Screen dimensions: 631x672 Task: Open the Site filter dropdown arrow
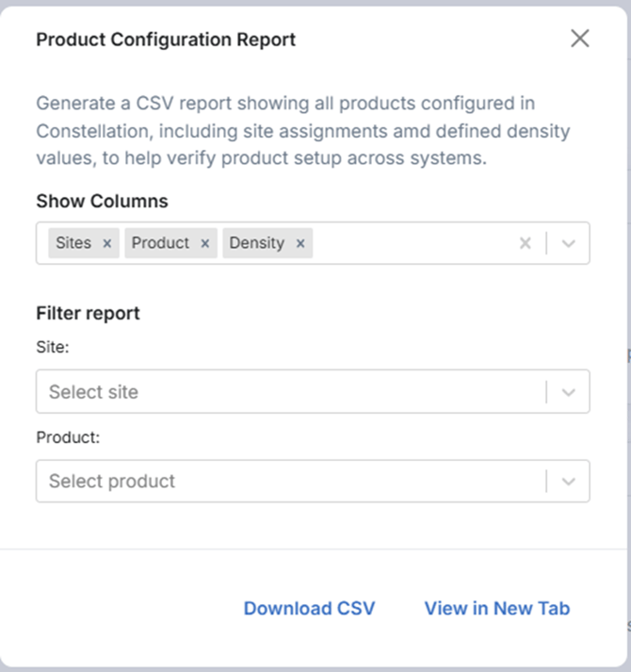tap(568, 392)
